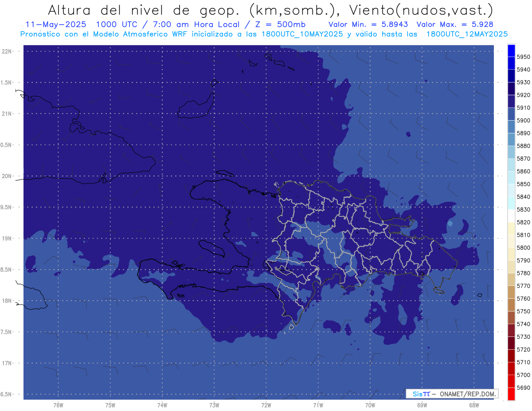Select colorbar value '5900'
The width and height of the screenshot is (532, 411).
pyautogui.click(x=523, y=121)
